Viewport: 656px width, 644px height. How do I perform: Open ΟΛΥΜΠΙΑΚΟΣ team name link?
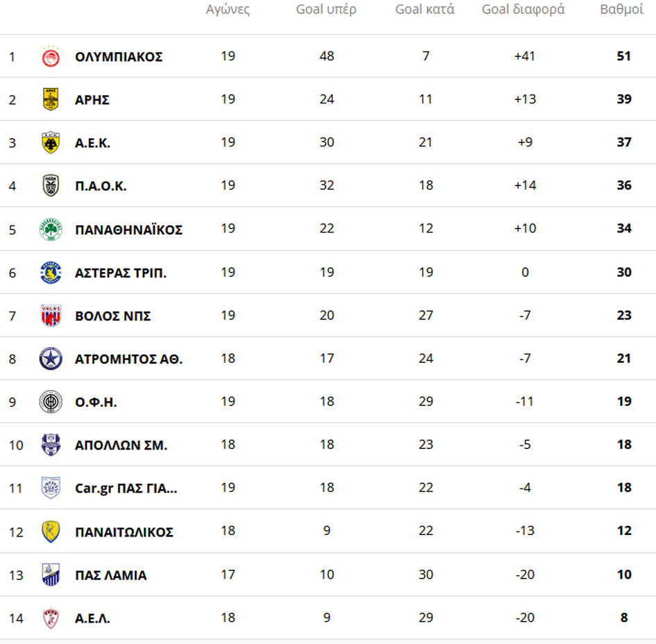pyautogui.click(x=119, y=57)
